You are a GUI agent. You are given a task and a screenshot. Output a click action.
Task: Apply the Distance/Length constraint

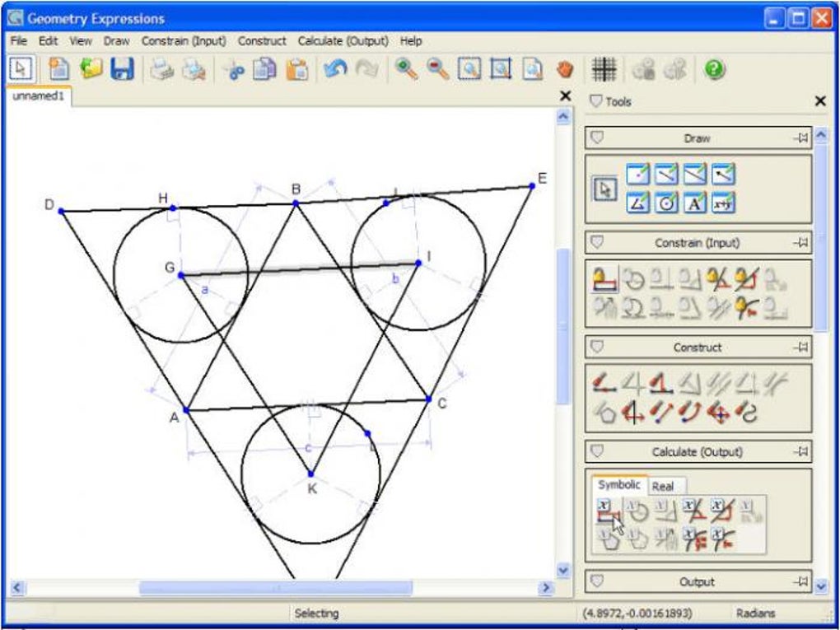(x=605, y=280)
